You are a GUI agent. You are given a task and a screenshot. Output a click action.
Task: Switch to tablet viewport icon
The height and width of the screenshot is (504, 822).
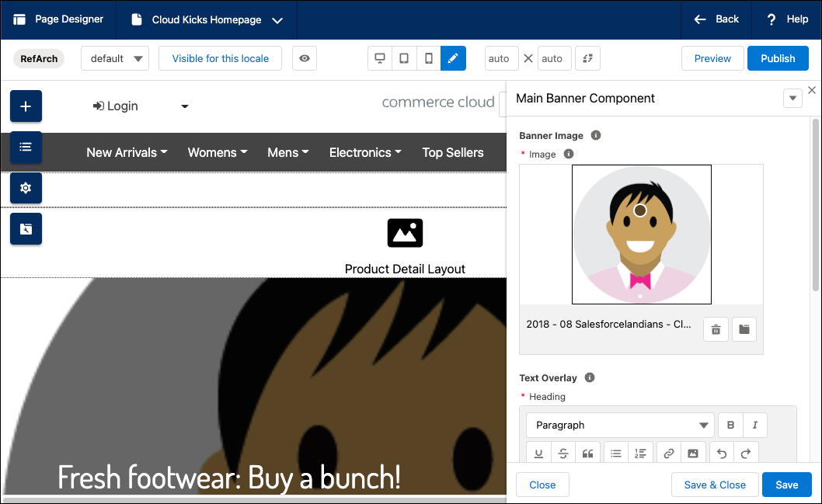(x=404, y=58)
